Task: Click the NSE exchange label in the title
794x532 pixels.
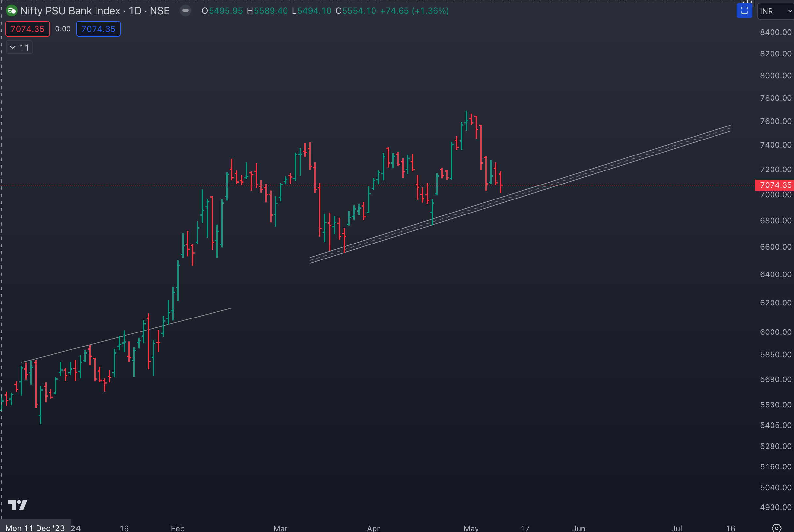Action: click(159, 11)
